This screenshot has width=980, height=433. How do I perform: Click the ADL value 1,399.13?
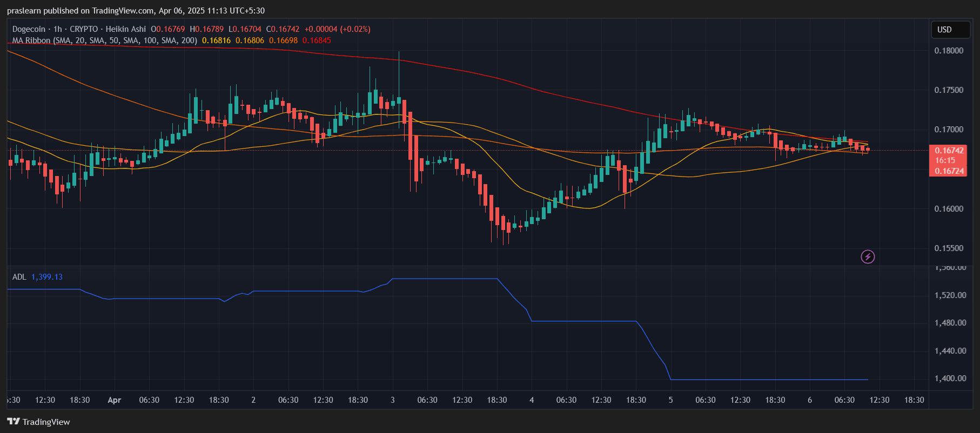coord(47,277)
